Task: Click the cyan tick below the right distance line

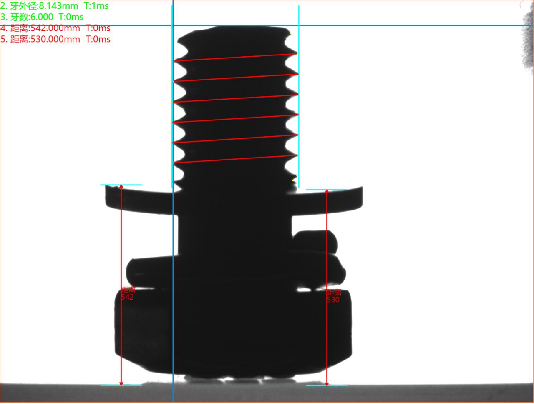Action: pyautogui.click(x=327, y=386)
